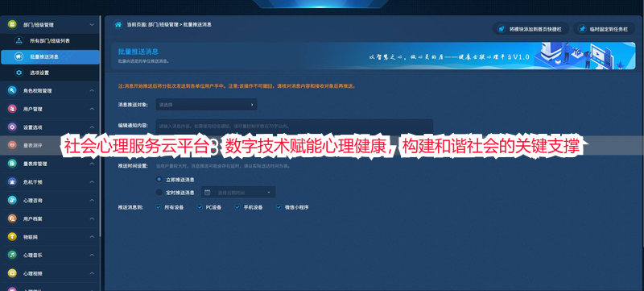This screenshot has width=644, height=291.
Task: Click the 用户档案 orange icon
Action: [12, 218]
